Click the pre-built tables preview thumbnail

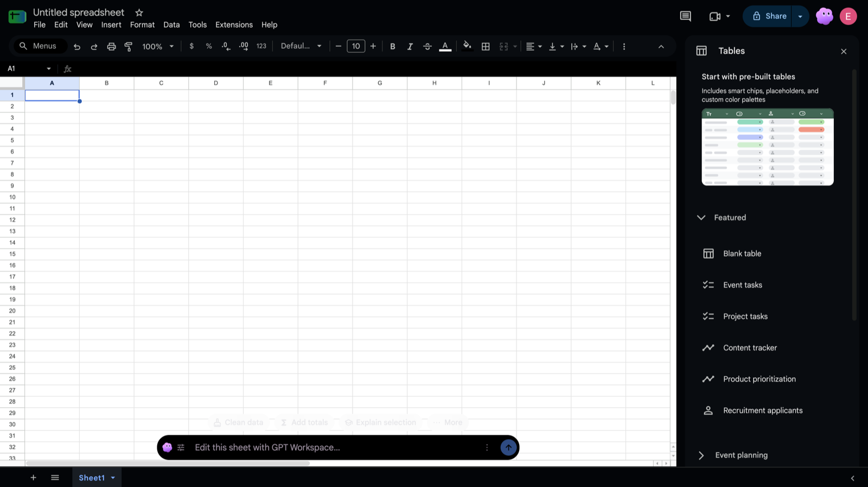pyautogui.click(x=768, y=147)
